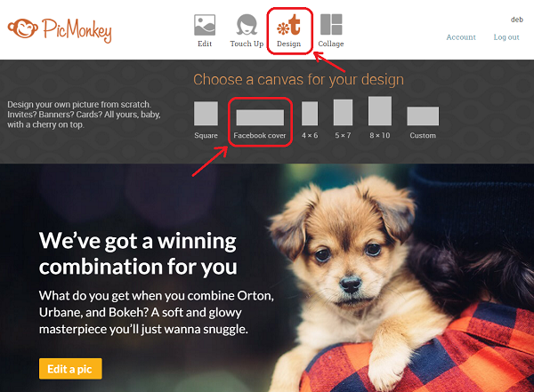Click the PicMonkey wordmark text
The height and width of the screenshot is (392, 534).
tap(77, 30)
